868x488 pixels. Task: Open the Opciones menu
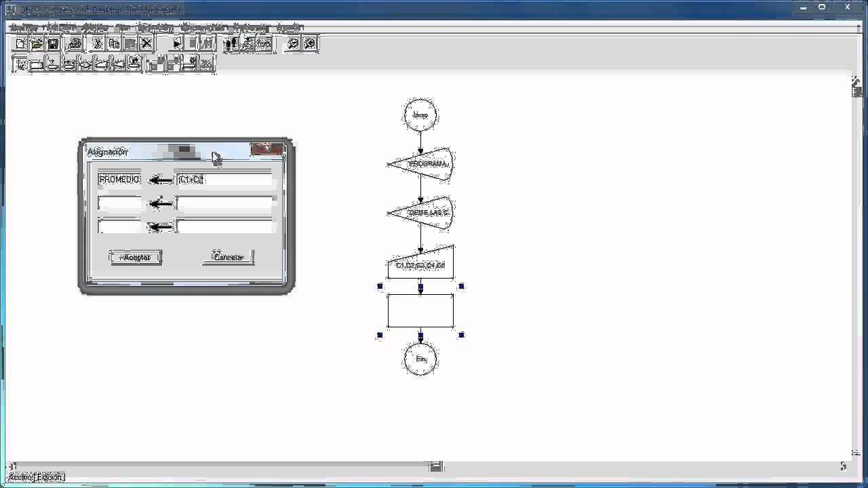tap(251, 28)
